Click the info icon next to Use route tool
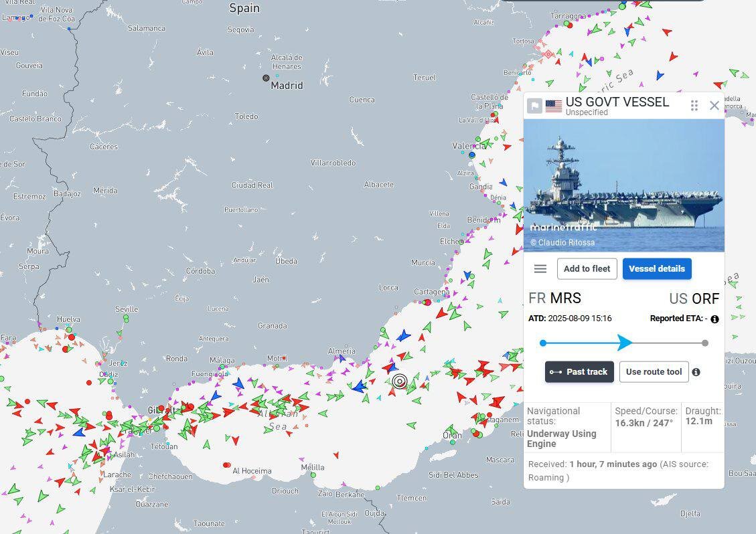756x534 pixels. 696,372
